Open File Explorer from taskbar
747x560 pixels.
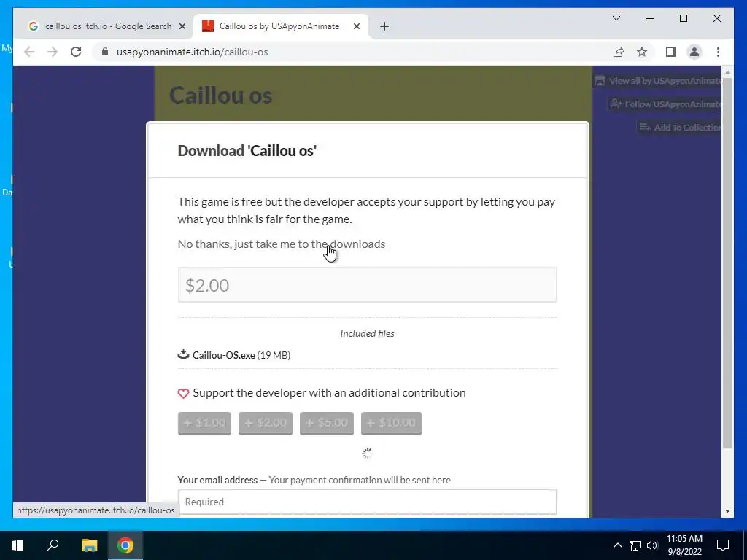click(x=89, y=545)
